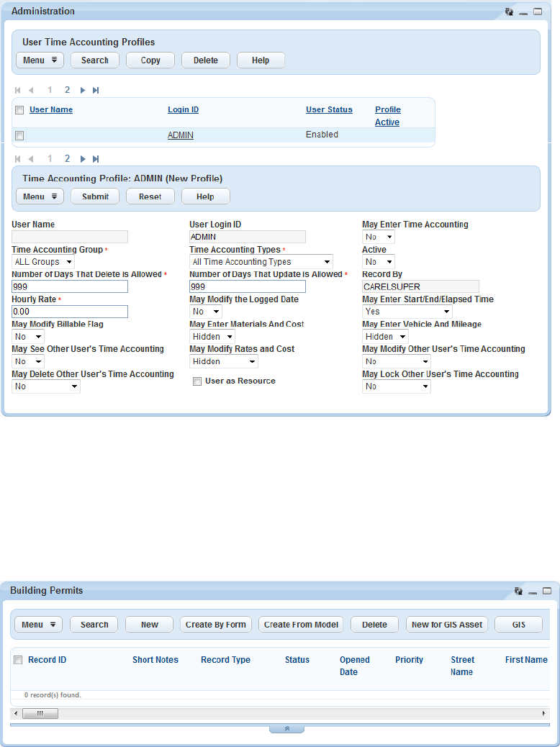Sort by User Status column

[330, 109]
